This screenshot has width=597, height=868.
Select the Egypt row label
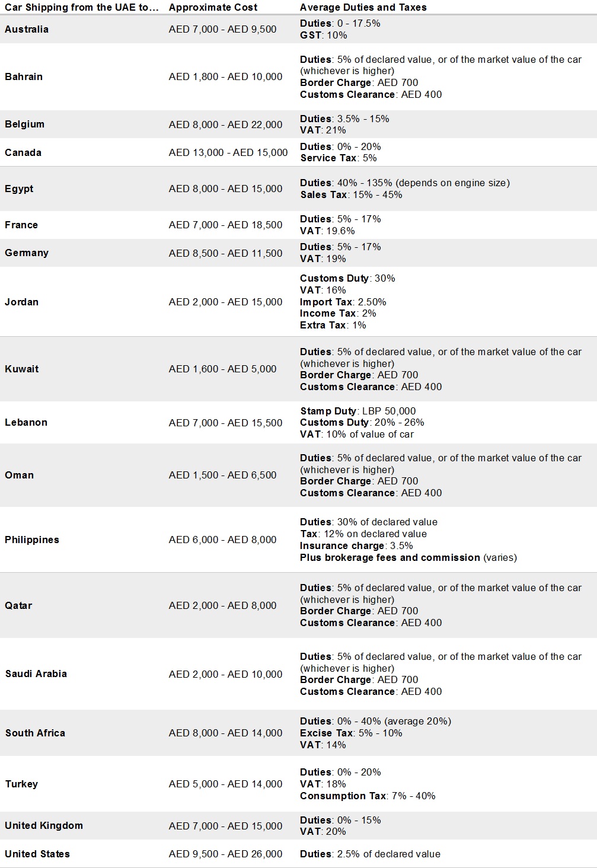coord(19,189)
